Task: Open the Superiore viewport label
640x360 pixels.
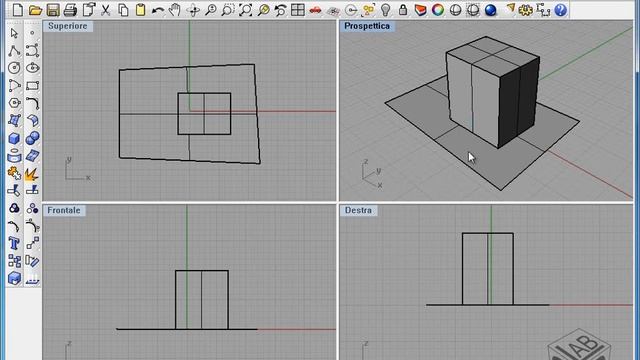Action: pyautogui.click(x=68, y=26)
